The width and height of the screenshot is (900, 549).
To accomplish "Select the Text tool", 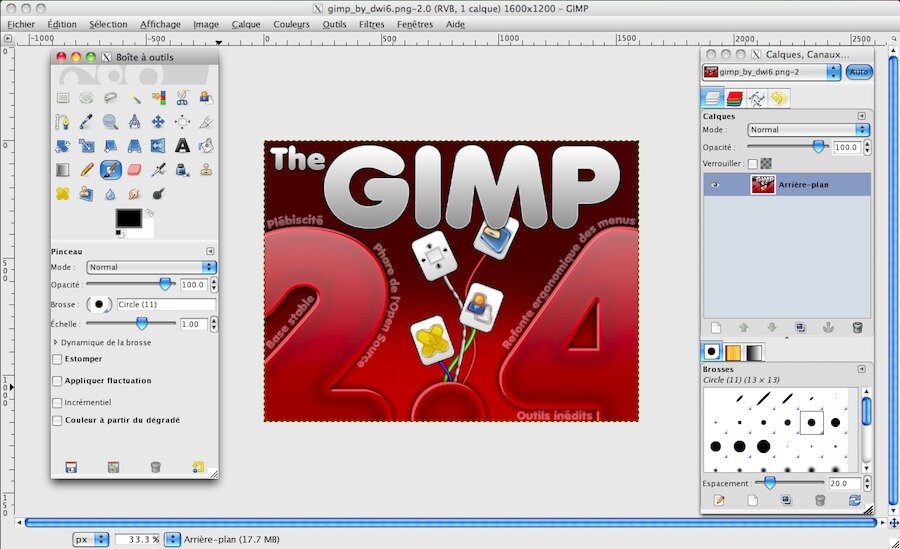I will [x=183, y=145].
